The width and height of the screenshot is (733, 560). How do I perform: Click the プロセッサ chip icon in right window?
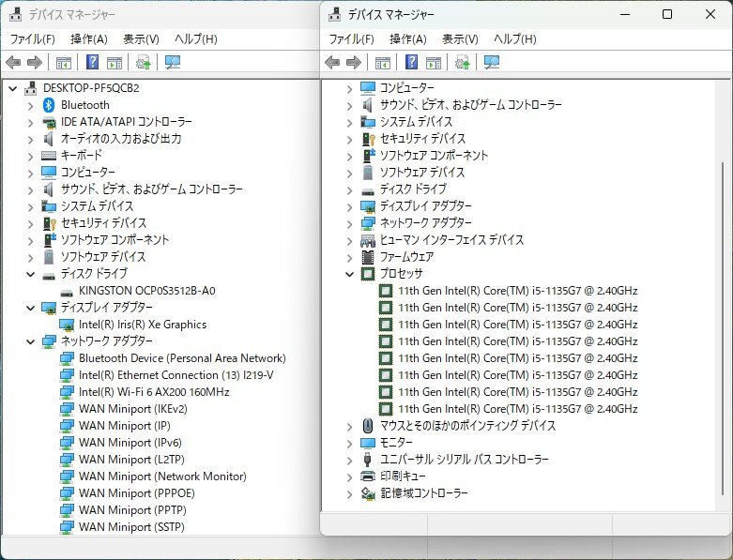[368, 274]
